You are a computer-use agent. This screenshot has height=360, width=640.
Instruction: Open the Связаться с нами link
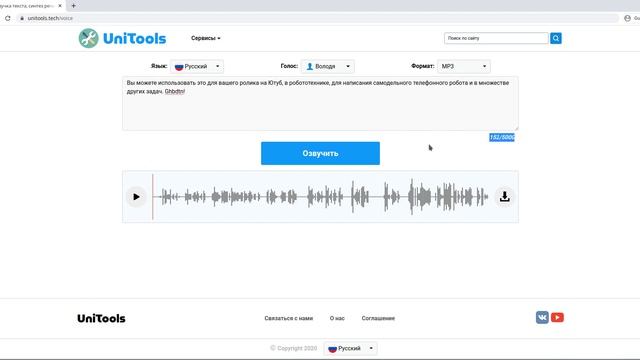tap(289, 318)
